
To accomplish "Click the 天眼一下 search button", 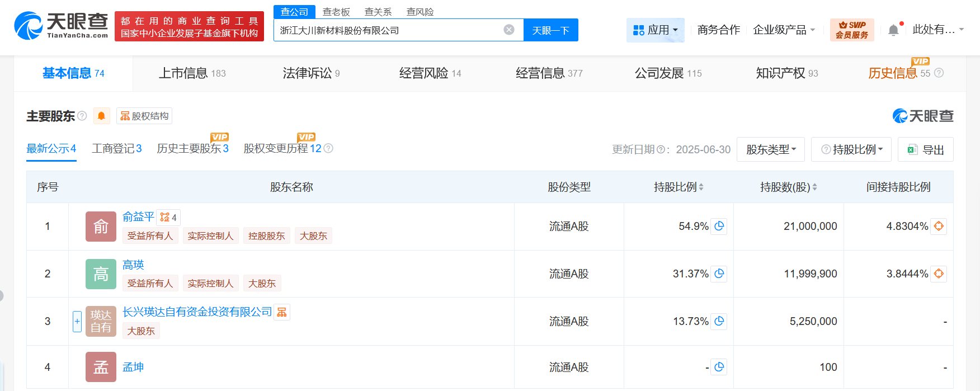I will click(x=551, y=30).
